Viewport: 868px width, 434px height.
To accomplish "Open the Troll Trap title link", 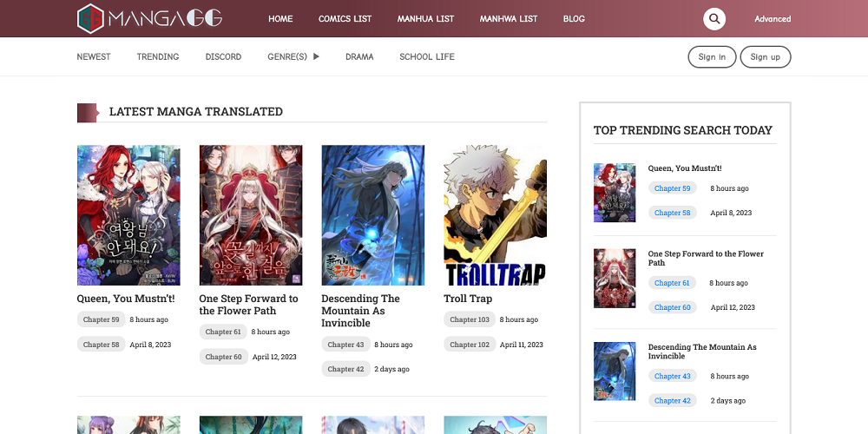I will [468, 299].
